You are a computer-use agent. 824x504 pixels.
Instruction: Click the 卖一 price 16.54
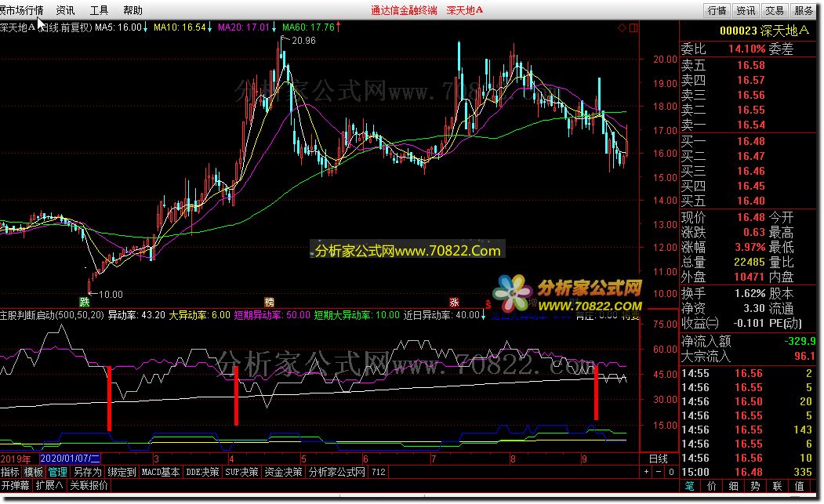(x=750, y=125)
